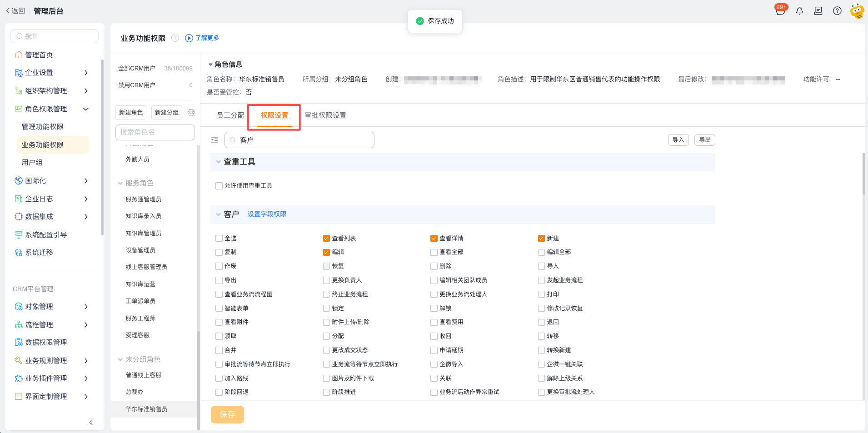Collapse the 角色信息 section triangle
This screenshot has width=868, height=433.
pos(210,65)
